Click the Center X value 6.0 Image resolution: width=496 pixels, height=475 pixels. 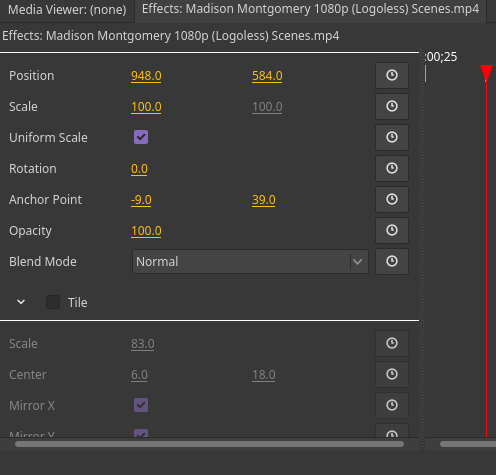(x=139, y=375)
